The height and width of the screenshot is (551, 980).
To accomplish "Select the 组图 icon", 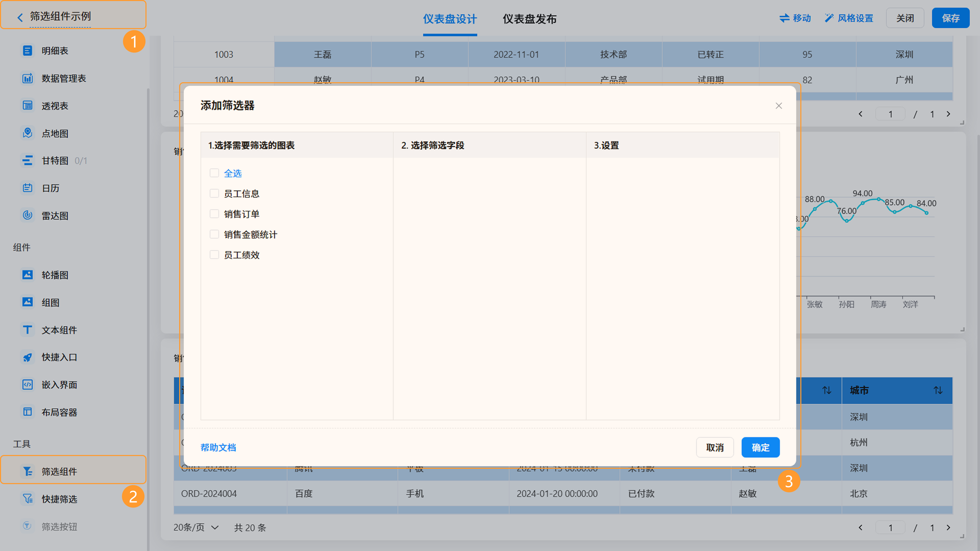I will point(27,302).
